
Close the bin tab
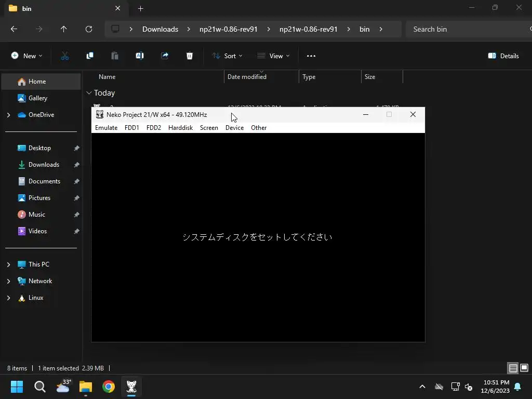point(118,8)
